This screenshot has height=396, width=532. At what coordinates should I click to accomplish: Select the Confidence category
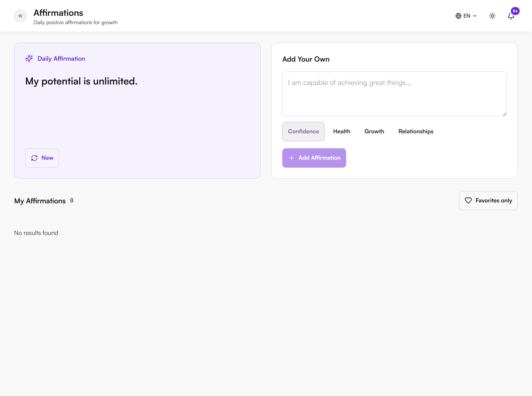(x=303, y=131)
